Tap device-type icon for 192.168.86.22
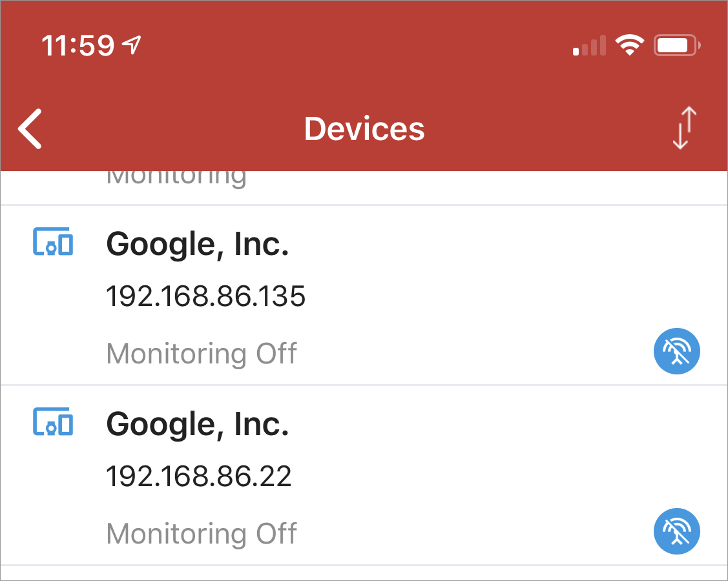 [53, 422]
